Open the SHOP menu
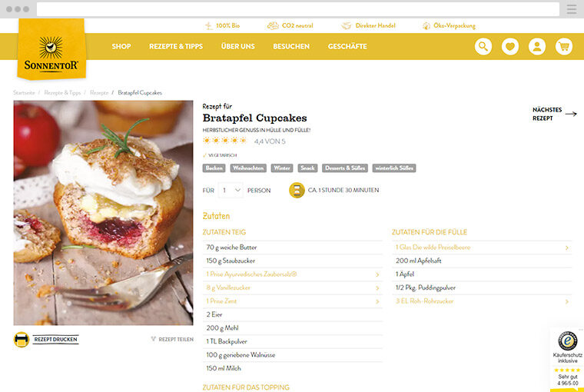This screenshot has height=392, width=584. 121,47
